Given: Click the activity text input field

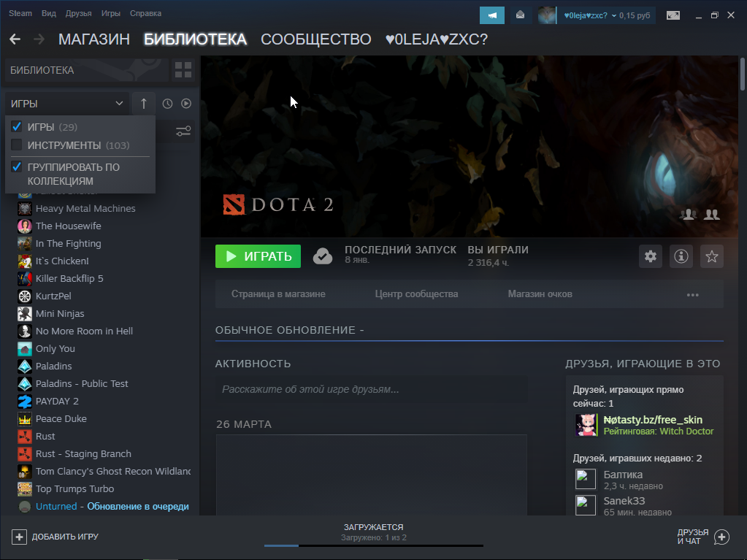Looking at the screenshot, I should coord(371,389).
